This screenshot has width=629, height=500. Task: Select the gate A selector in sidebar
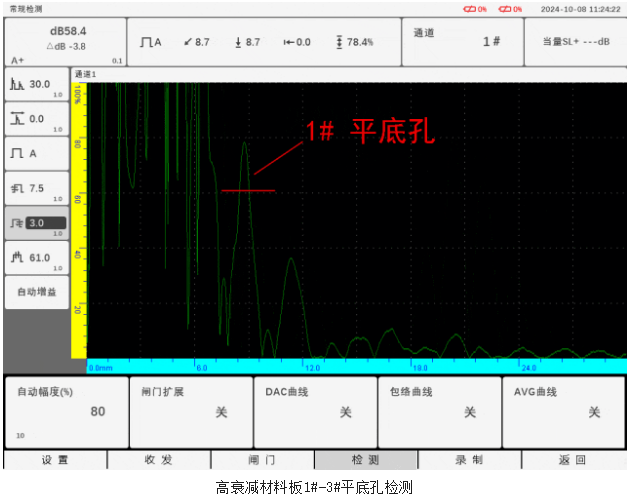[37, 154]
